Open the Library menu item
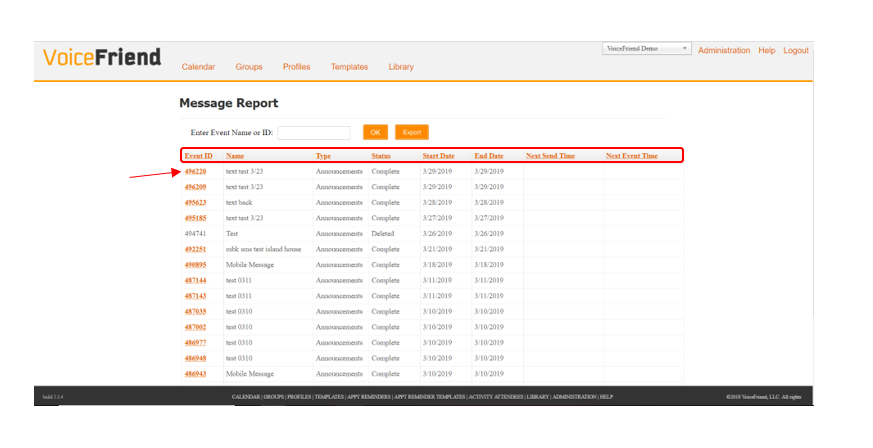 (401, 67)
